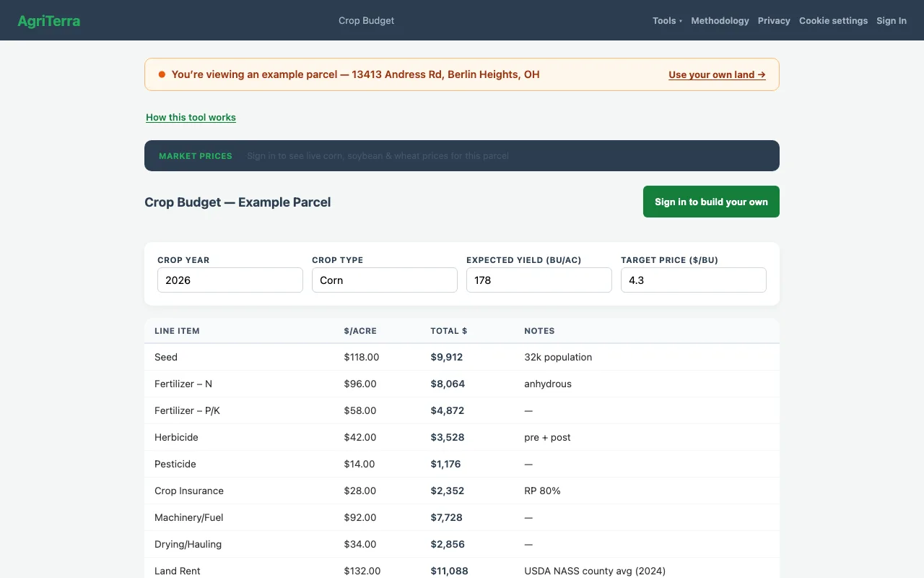Image resolution: width=924 pixels, height=578 pixels.
Task: Click the 'RP 80%' note
Action: (542, 491)
